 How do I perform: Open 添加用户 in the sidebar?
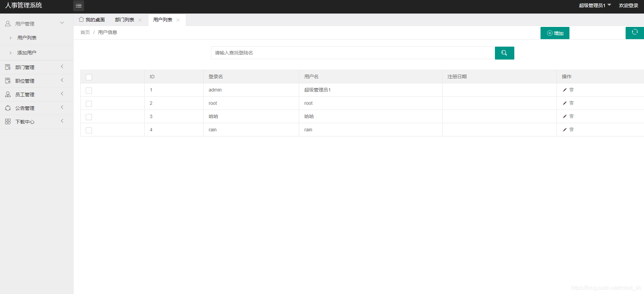pyautogui.click(x=27, y=53)
